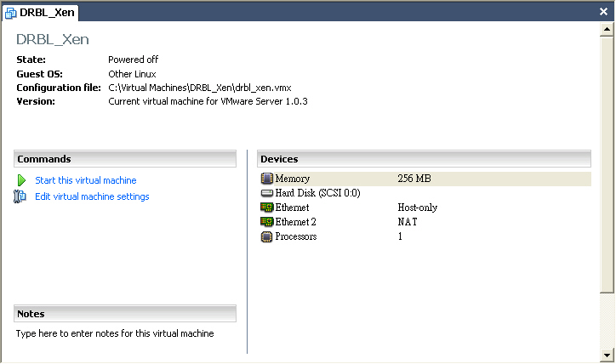Click the vertical scrollbar thumb
This screenshot has height=364, width=616.
point(607,164)
